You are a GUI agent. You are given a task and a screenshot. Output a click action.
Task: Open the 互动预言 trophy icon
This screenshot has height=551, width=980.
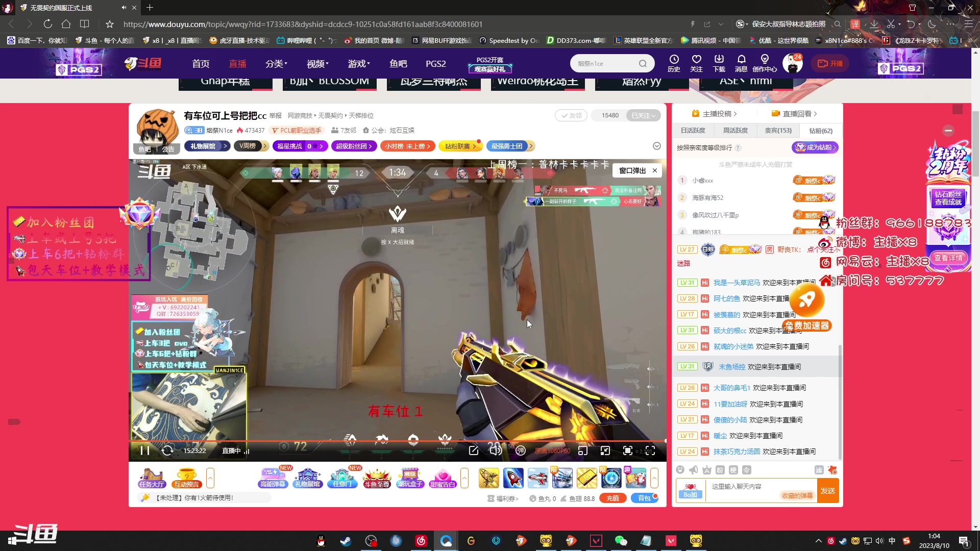pos(186,478)
